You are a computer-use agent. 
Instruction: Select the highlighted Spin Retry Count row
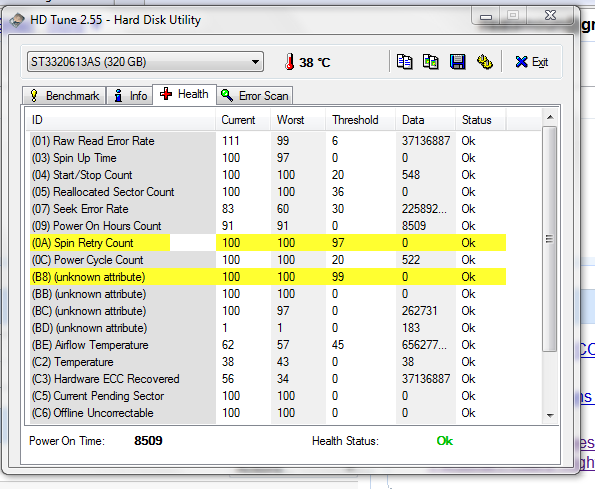[268, 243]
